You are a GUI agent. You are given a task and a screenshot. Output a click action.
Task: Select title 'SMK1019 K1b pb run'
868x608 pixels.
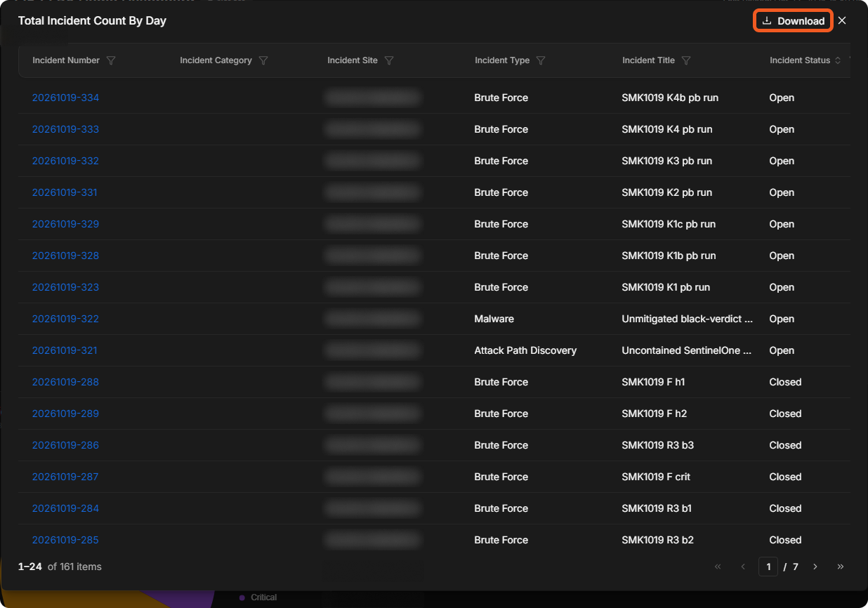click(x=669, y=256)
